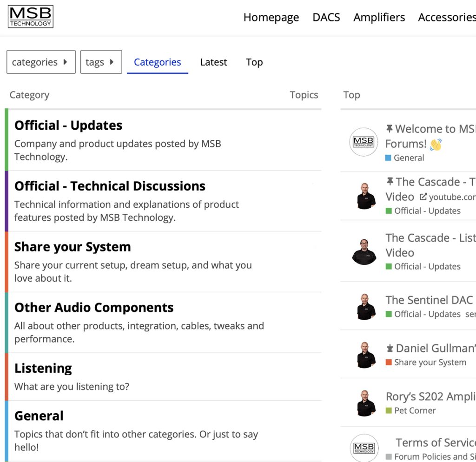Switch to the Categories tab
The height and width of the screenshot is (462, 476).
157,62
